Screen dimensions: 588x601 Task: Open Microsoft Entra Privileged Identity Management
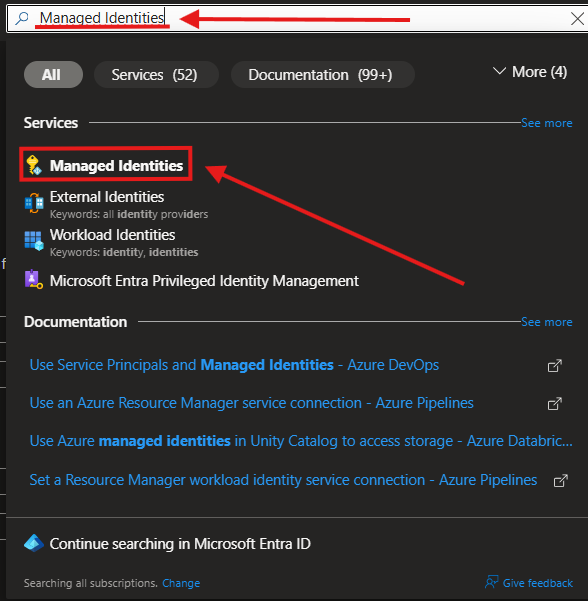coord(204,281)
